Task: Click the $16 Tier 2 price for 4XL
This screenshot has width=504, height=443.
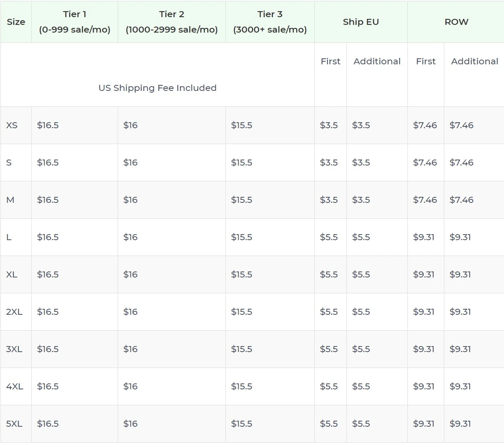Action: click(130, 386)
